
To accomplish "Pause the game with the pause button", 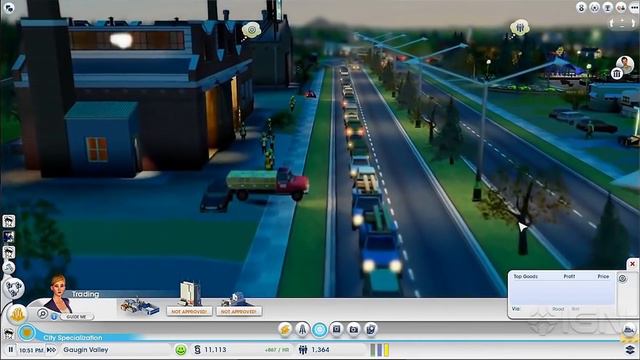I will (x=11, y=349).
